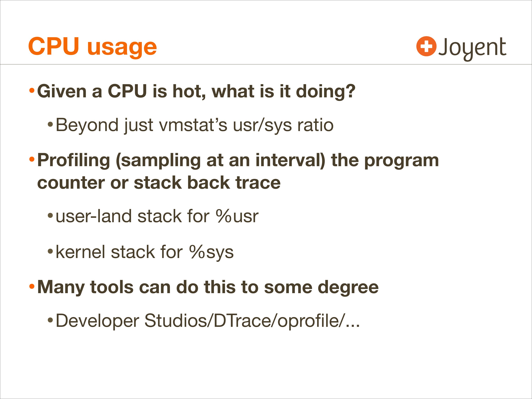Click the orange bullet before "Given a CPU"
The image size is (532, 399).
[x=31, y=91]
